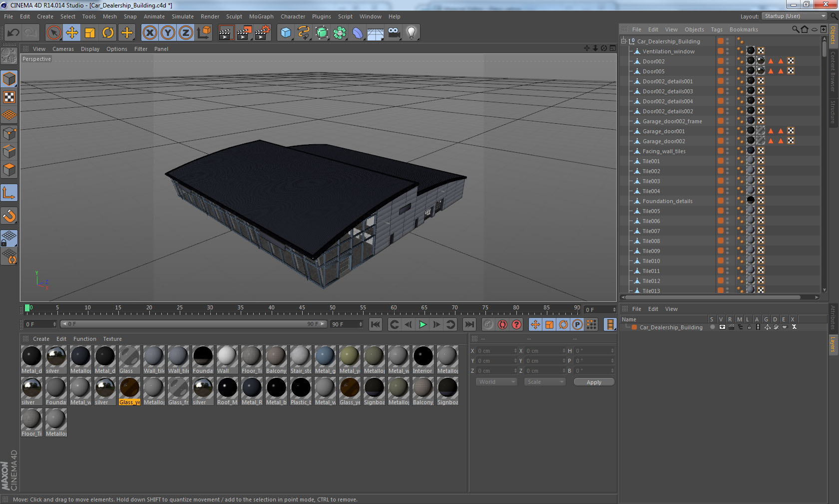Go to start of animation
The width and height of the screenshot is (839, 504).
pyautogui.click(x=376, y=324)
